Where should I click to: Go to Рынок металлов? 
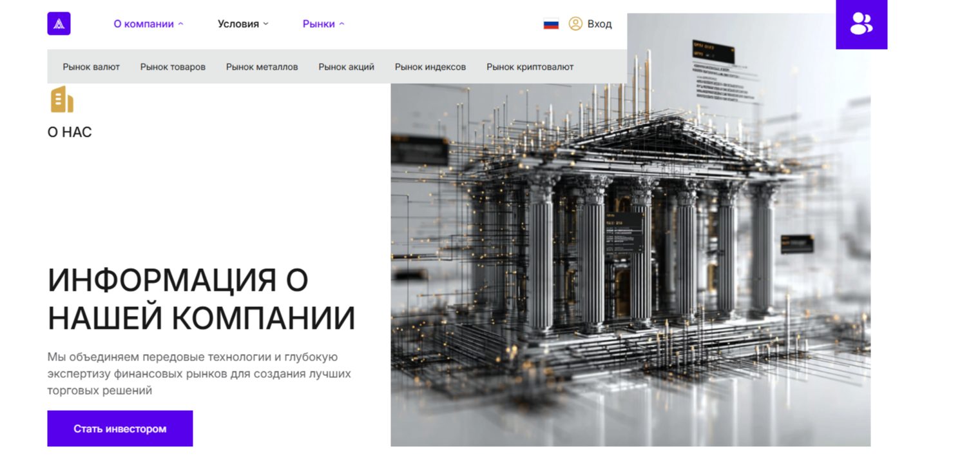click(x=262, y=66)
